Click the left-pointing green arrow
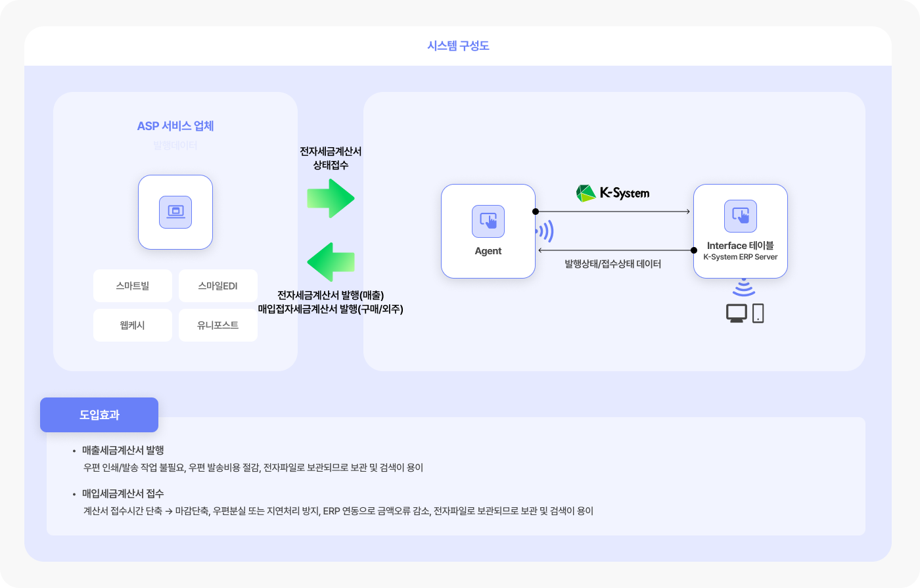Image resolution: width=920 pixels, height=588 pixels. tap(331, 262)
